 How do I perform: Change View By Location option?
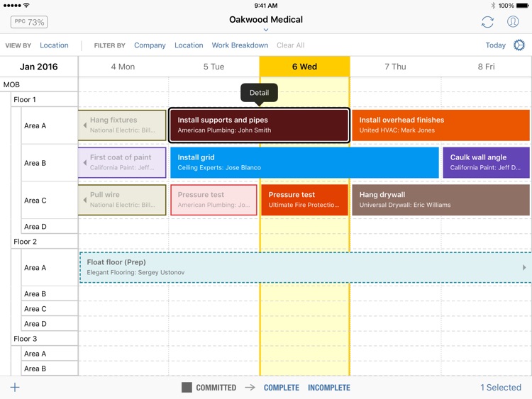pyautogui.click(x=54, y=45)
